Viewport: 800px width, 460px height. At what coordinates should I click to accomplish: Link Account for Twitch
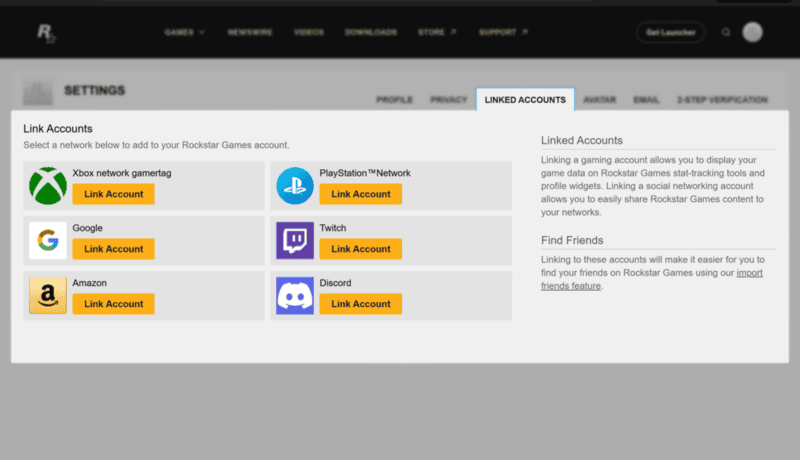click(361, 249)
